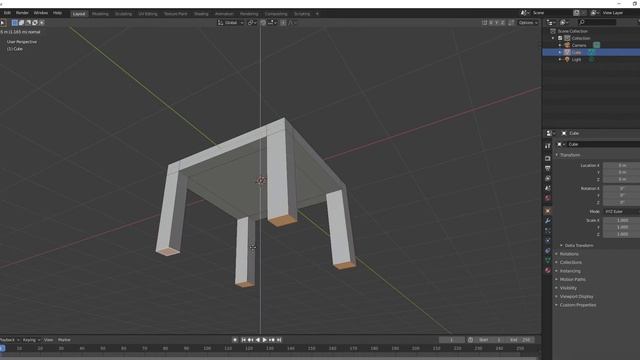Open the Physics properties tab icon
Screen dimensions: 640x360
pos(548,240)
